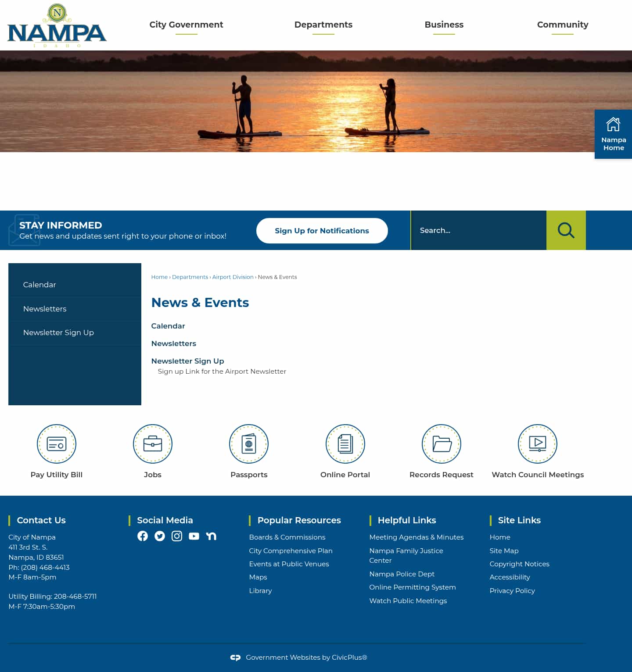
Task: Open the Departments menu
Action: (x=323, y=25)
